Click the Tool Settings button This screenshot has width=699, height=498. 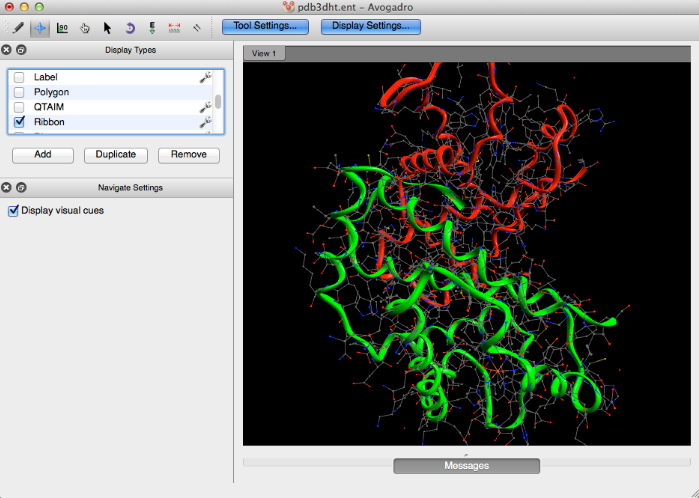264,26
